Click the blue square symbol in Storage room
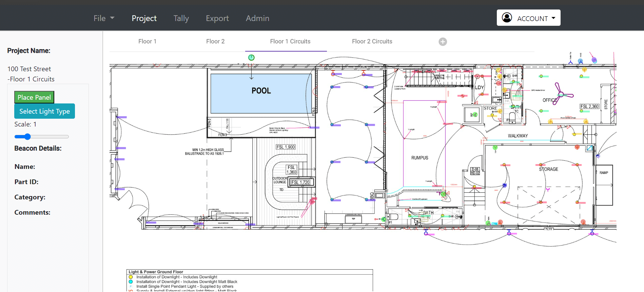This screenshot has height=292, width=644. (x=505, y=185)
